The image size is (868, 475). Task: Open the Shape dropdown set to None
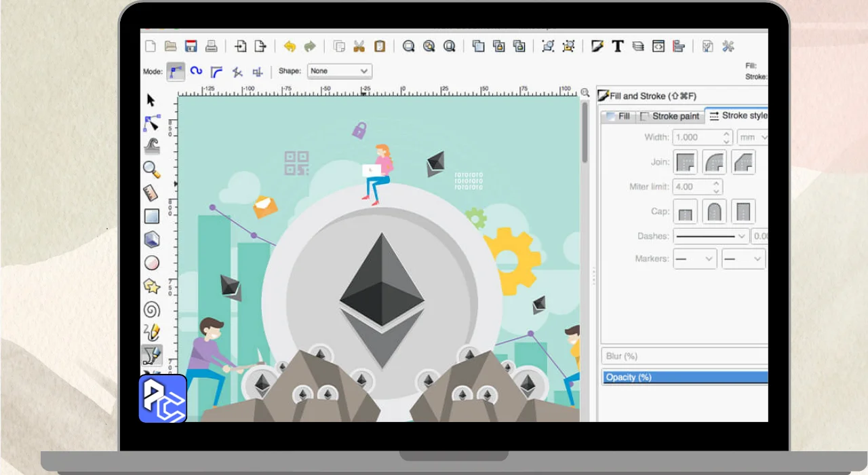click(x=340, y=71)
